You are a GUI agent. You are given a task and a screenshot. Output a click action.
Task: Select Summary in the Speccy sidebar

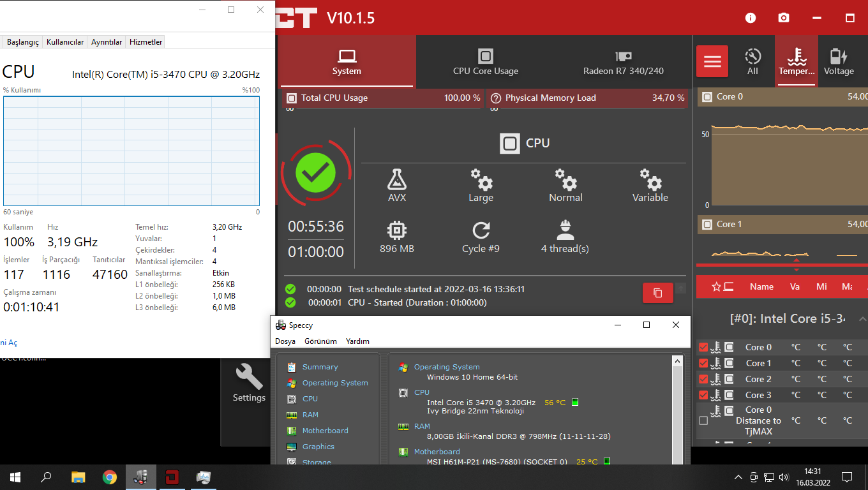[x=320, y=367]
